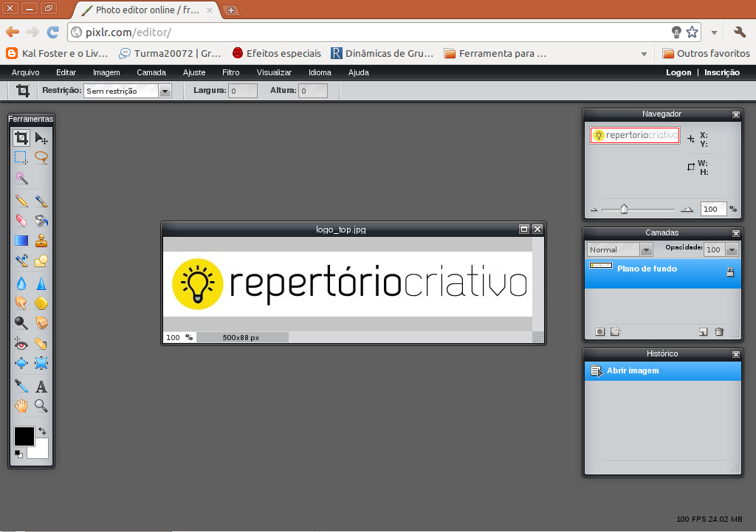Viewport: 756px width, 532px height.
Task: Delete layer using trash icon
Action: coord(719,332)
